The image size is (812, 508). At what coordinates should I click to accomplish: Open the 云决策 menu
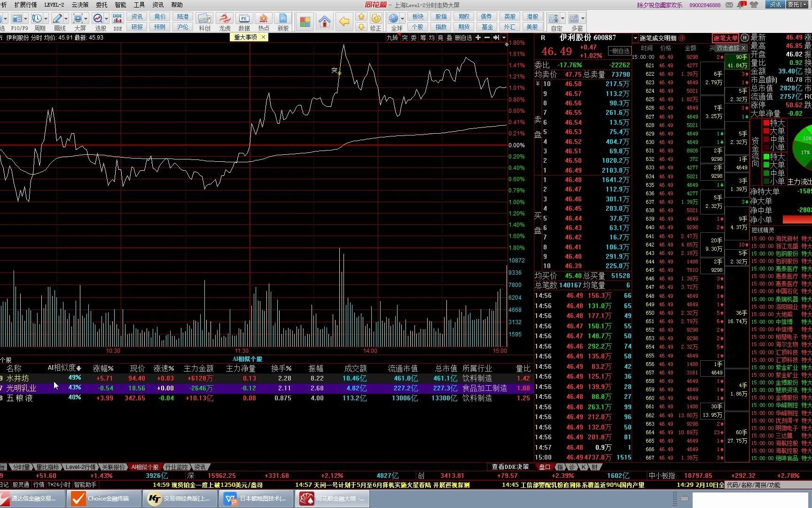click(80, 5)
